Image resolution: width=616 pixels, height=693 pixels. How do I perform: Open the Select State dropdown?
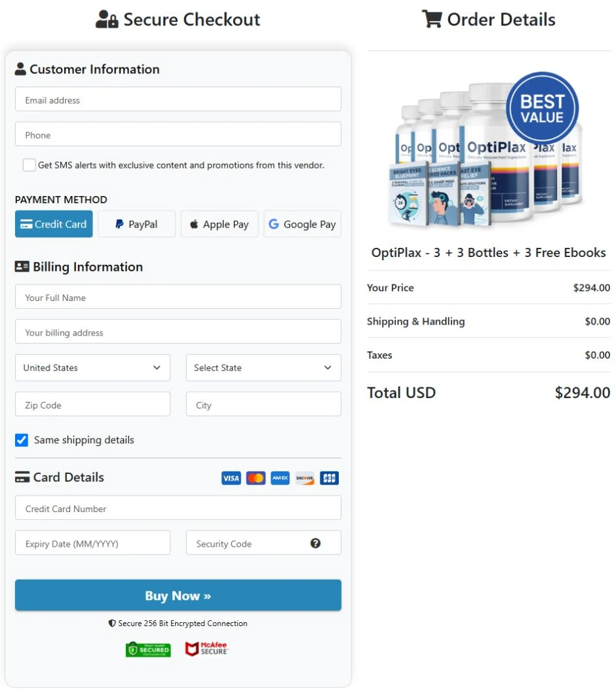pyautogui.click(x=263, y=367)
